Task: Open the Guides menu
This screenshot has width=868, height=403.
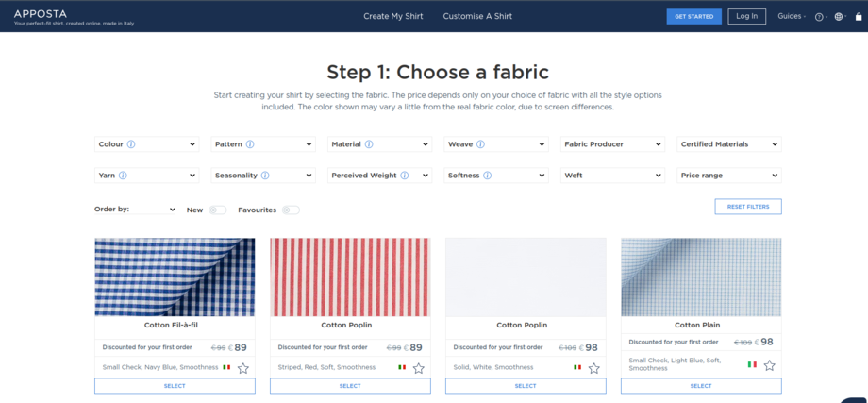Action: (x=791, y=16)
